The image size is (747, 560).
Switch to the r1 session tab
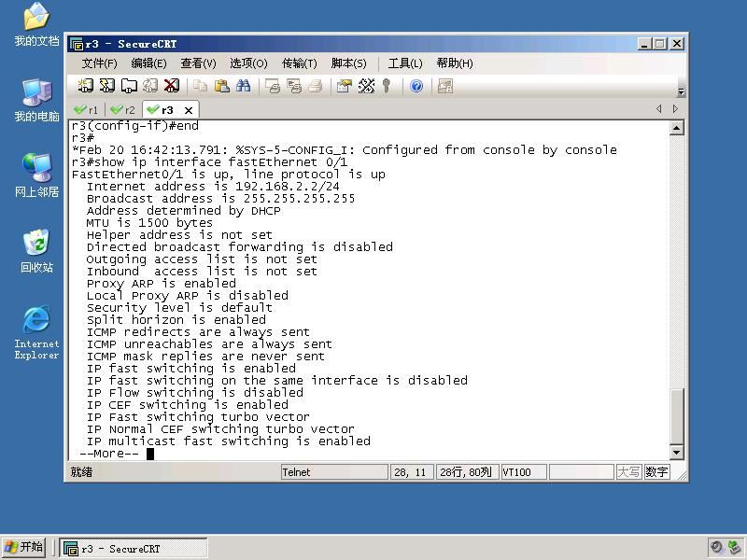point(86,110)
